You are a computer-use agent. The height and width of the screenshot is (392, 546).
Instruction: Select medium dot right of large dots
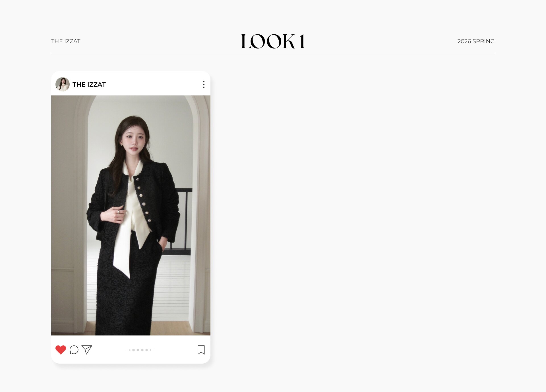tap(150, 350)
